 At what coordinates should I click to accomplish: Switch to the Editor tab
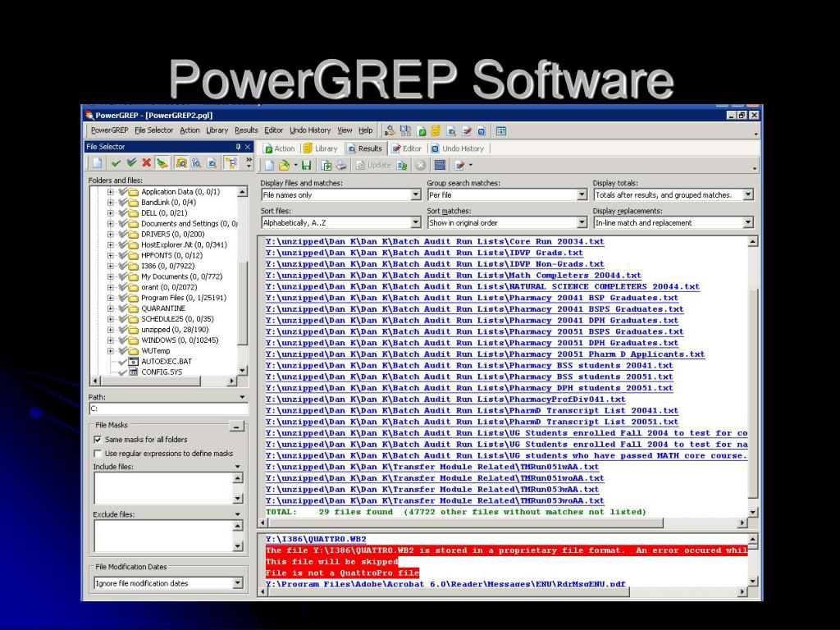(x=406, y=148)
